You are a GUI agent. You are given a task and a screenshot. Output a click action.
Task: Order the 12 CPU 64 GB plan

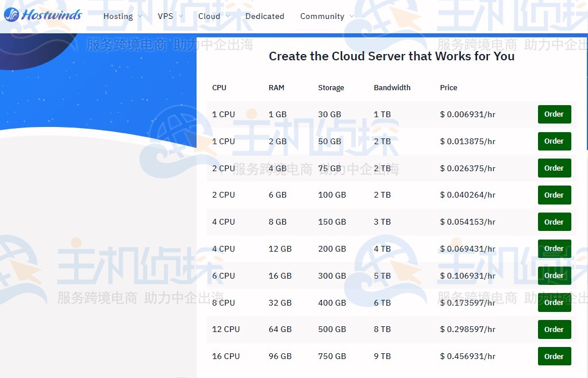(554, 329)
